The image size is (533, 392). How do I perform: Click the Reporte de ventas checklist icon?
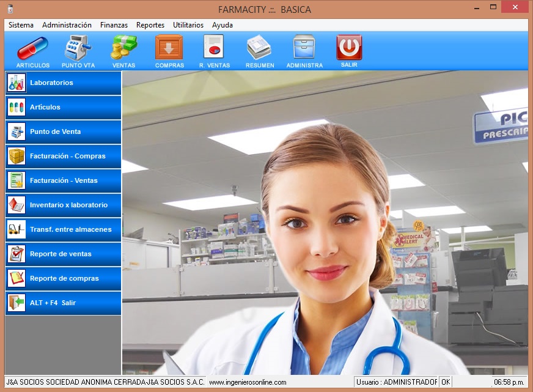[x=17, y=254]
